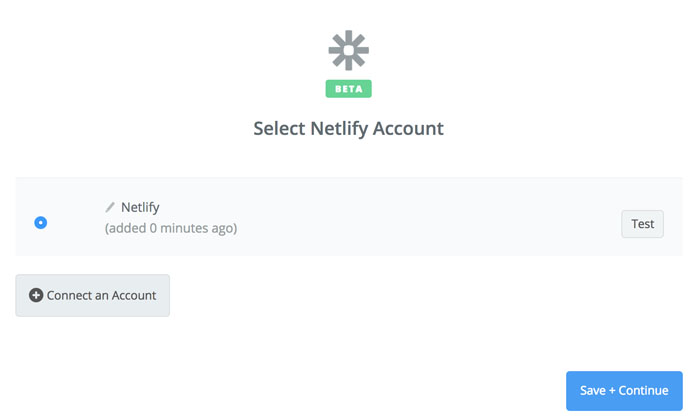The width and height of the screenshot is (700, 420).
Task: Click the green BETA badge
Action: tap(348, 88)
